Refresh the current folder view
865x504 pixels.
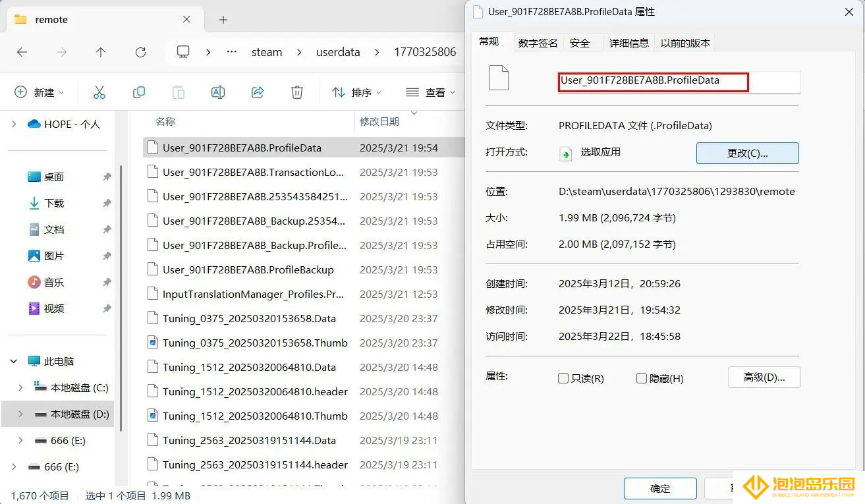point(140,52)
